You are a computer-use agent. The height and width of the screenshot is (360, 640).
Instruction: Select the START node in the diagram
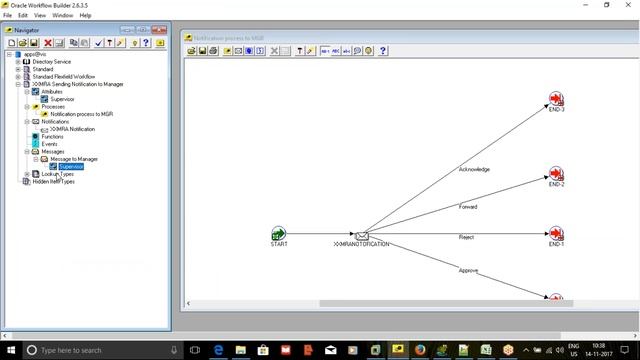(x=278, y=233)
